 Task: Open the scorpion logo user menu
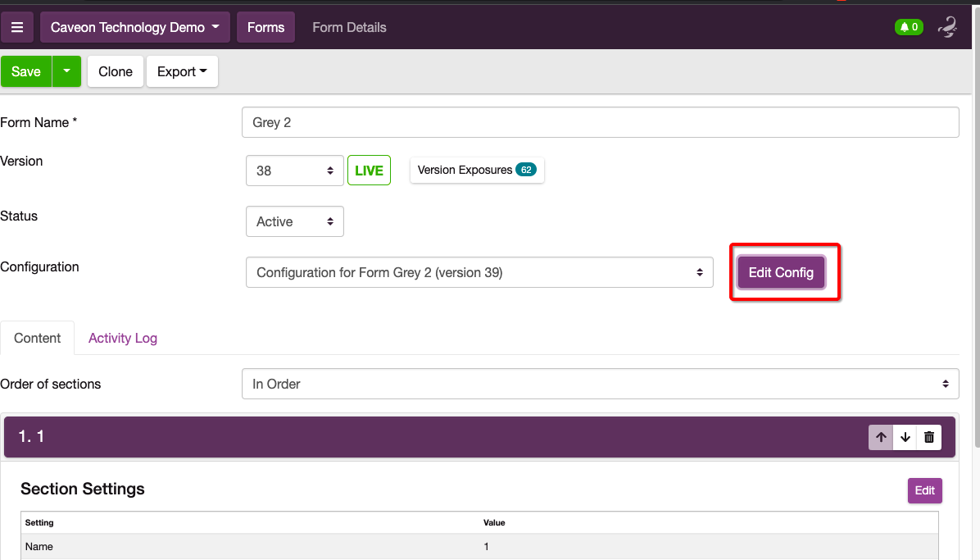click(x=948, y=27)
